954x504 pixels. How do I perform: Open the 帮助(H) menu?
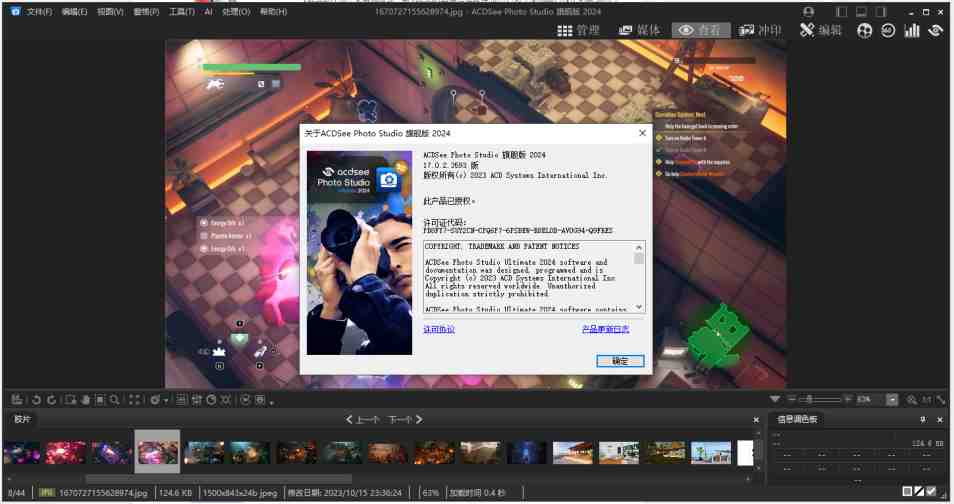(274, 12)
